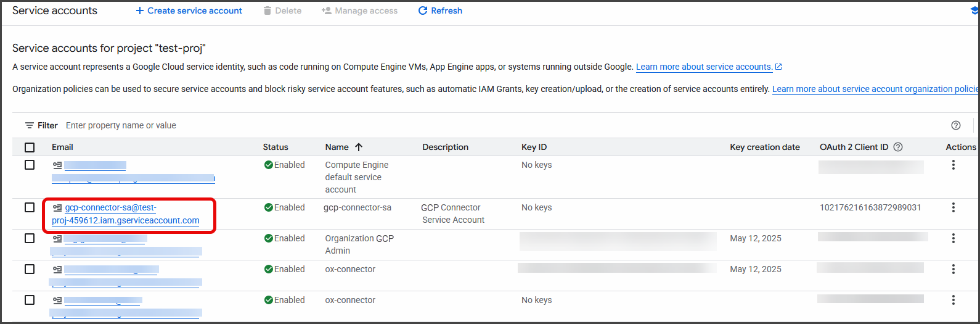
Task: Click the Manage access toolbar item
Action: [359, 10]
